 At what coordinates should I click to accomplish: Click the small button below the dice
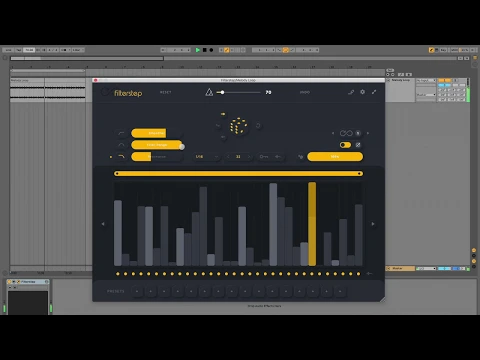click(x=223, y=137)
